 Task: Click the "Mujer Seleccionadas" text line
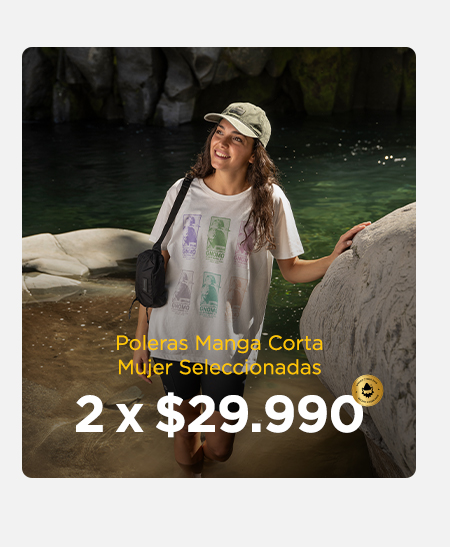pos(219,367)
